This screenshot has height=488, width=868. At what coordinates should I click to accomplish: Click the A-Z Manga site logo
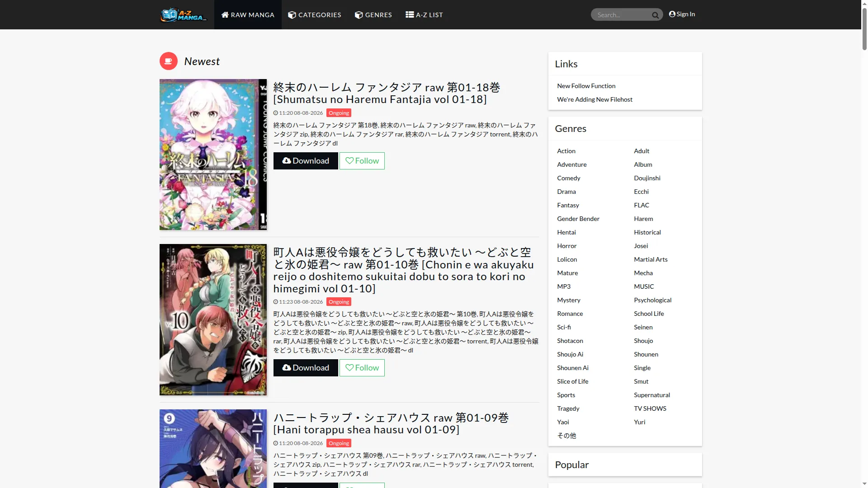tap(184, 15)
